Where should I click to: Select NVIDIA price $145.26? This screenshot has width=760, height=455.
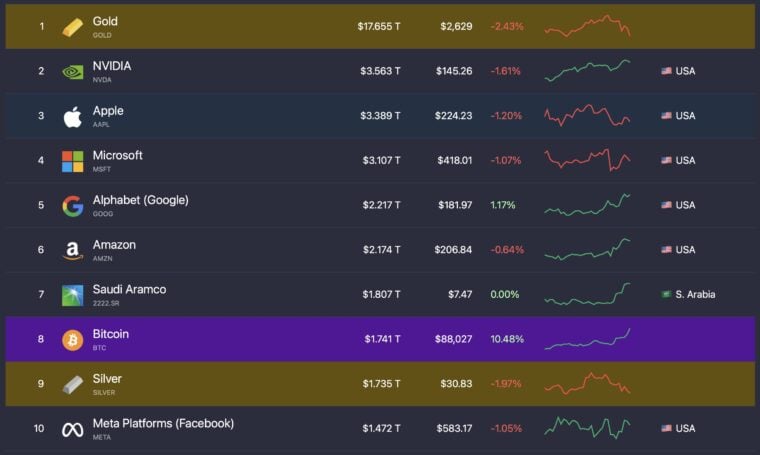[x=454, y=71]
